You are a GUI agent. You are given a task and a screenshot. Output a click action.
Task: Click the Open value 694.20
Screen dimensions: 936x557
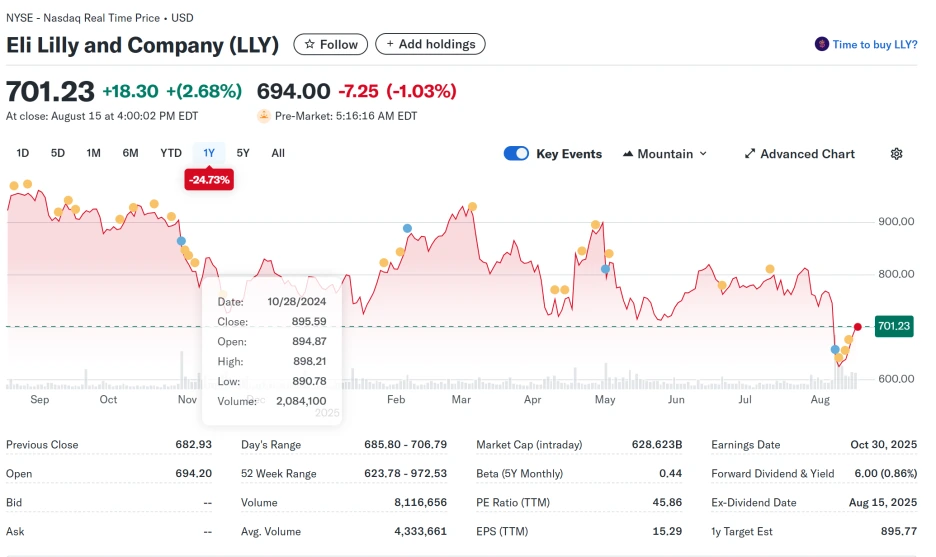193,473
